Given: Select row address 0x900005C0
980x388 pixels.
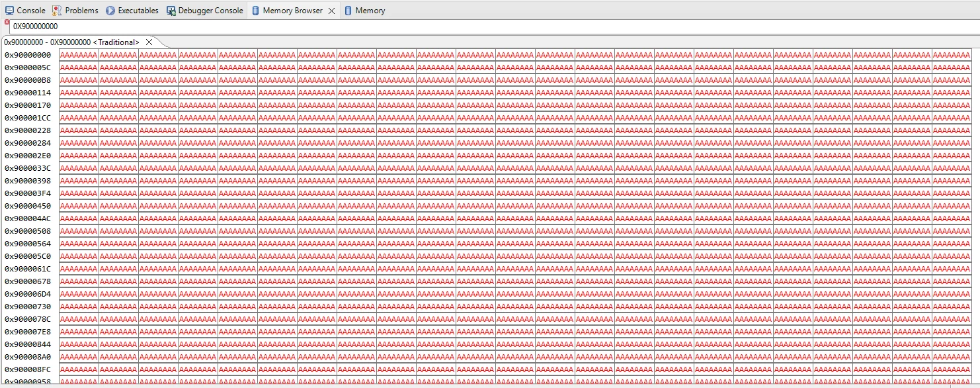Looking at the screenshot, I should [x=28, y=256].
